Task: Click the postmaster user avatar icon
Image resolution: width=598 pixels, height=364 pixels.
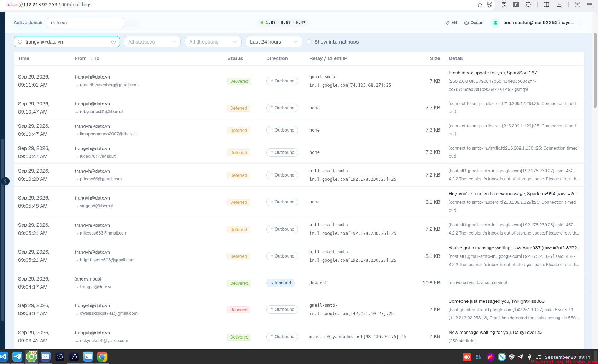Action: [495, 23]
